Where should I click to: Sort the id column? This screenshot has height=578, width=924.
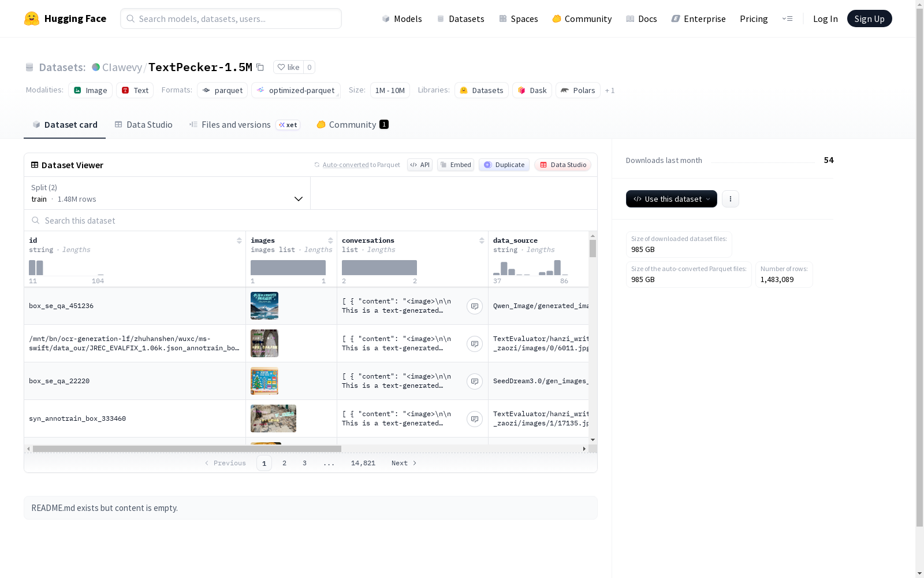click(x=239, y=240)
